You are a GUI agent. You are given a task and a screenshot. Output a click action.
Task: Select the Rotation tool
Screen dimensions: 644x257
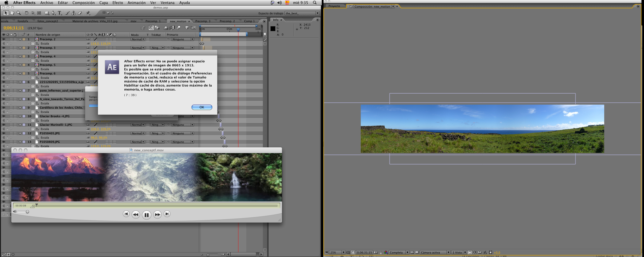[26, 13]
